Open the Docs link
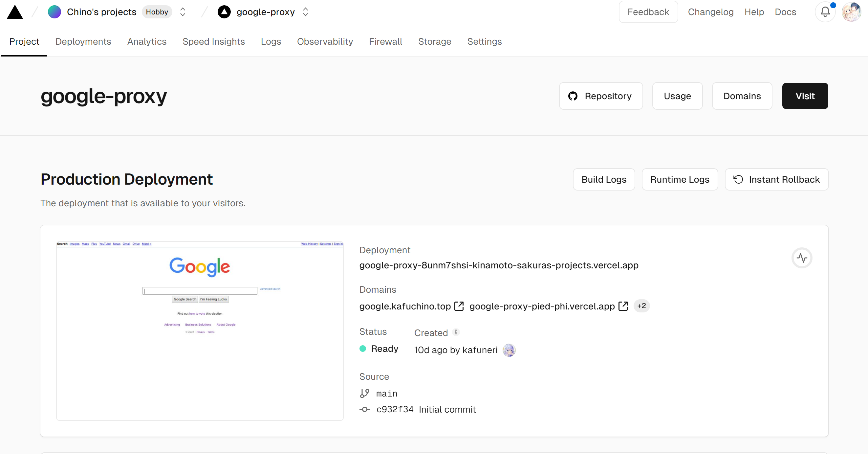This screenshot has width=868, height=454. (x=785, y=12)
